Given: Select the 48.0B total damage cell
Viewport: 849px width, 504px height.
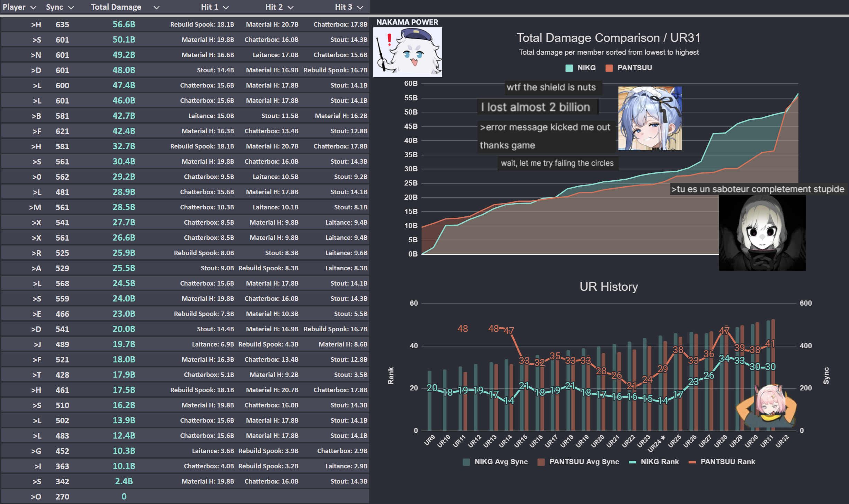Looking at the screenshot, I should (x=124, y=70).
